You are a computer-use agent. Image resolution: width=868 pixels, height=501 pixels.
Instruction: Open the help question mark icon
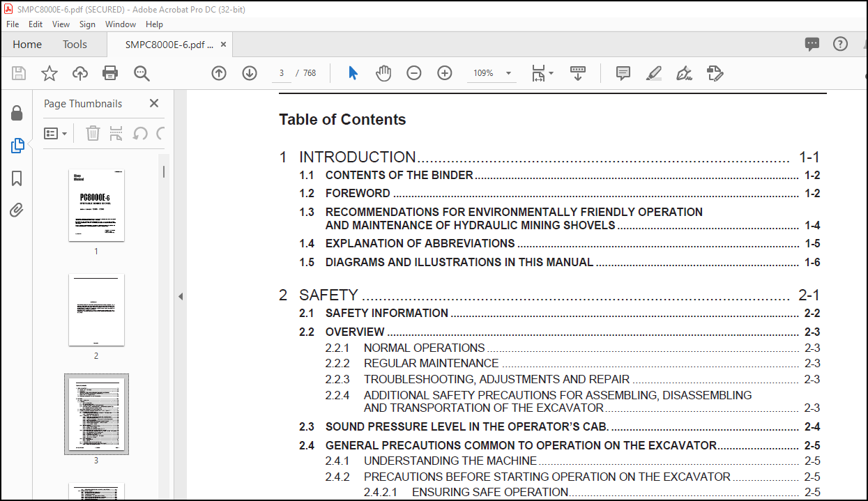841,44
